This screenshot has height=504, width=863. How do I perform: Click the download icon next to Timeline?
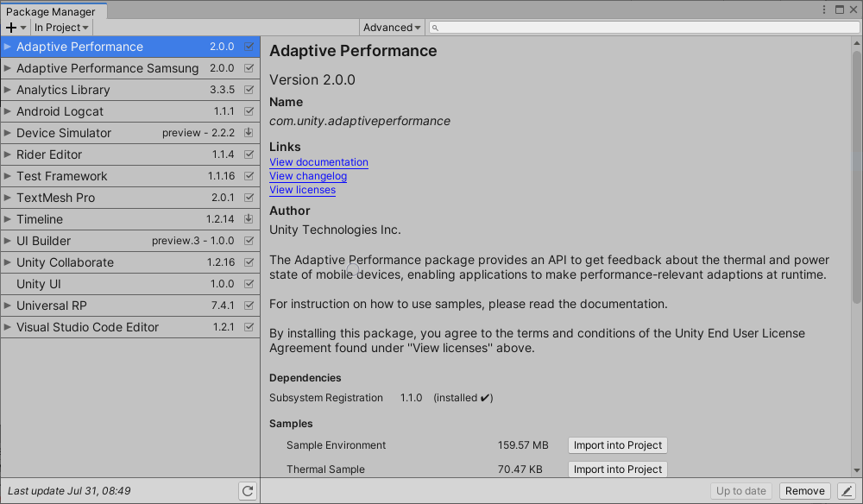tap(249, 219)
